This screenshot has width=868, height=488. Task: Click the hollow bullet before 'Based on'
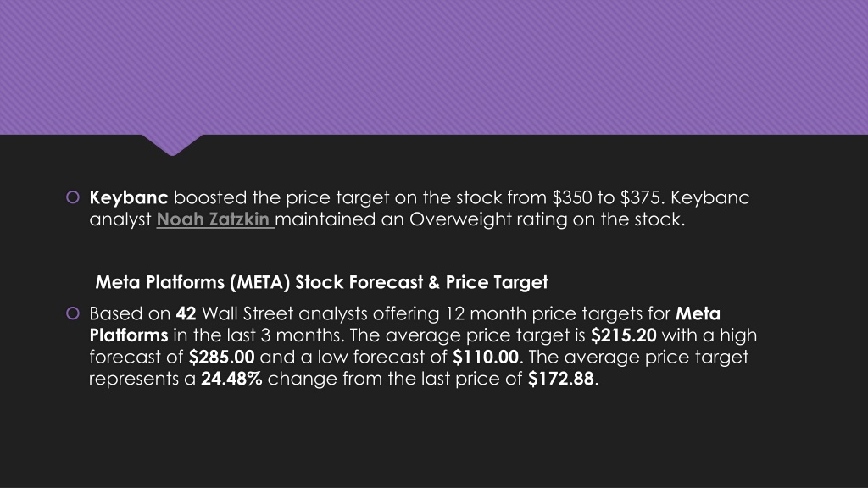click(73, 313)
